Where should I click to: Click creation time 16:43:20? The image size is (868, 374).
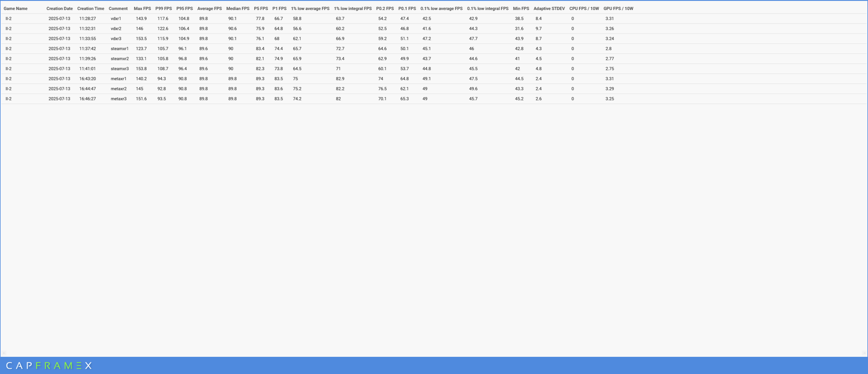(x=88, y=79)
